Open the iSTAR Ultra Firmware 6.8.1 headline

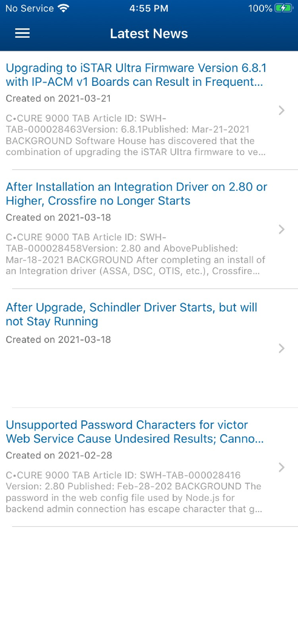(x=136, y=75)
